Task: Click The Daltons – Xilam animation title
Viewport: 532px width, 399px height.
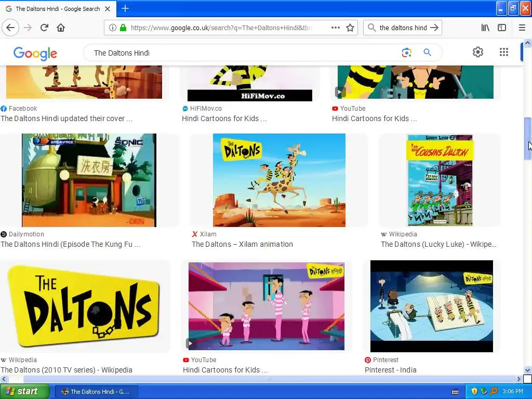Action: pyautogui.click(x=242, y=244)
